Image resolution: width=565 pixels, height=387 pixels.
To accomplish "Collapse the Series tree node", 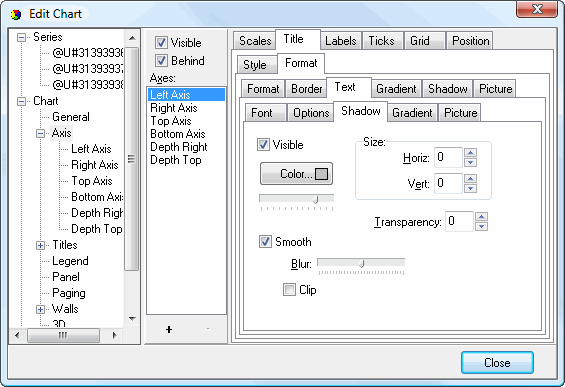I will 22,37.
